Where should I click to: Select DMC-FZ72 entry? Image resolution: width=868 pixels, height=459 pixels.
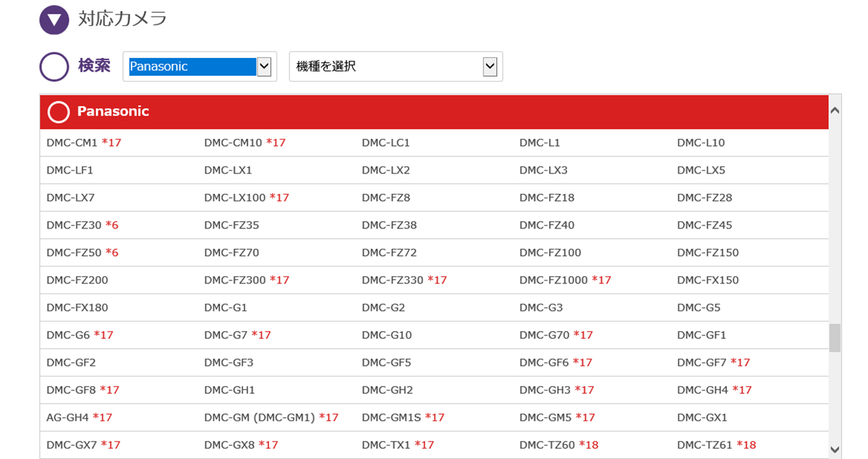389,253
